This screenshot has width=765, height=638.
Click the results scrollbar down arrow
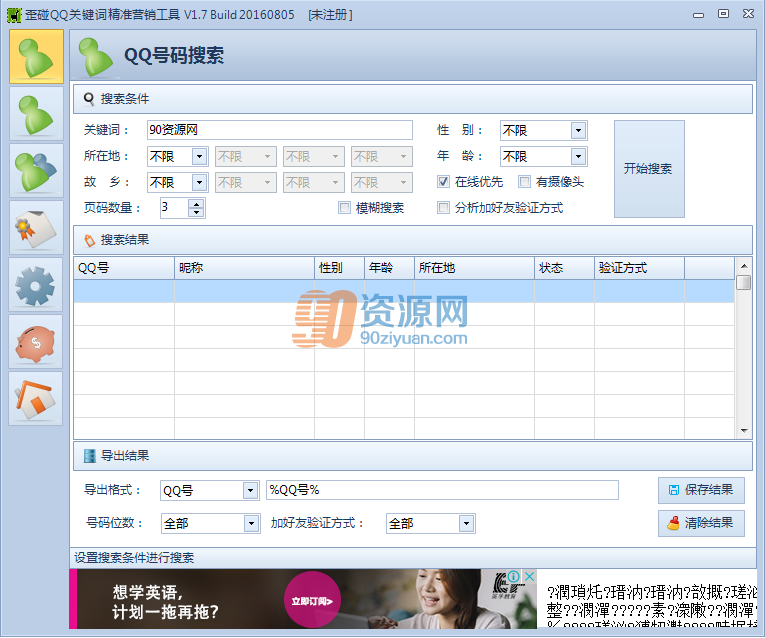click(744, 431)
